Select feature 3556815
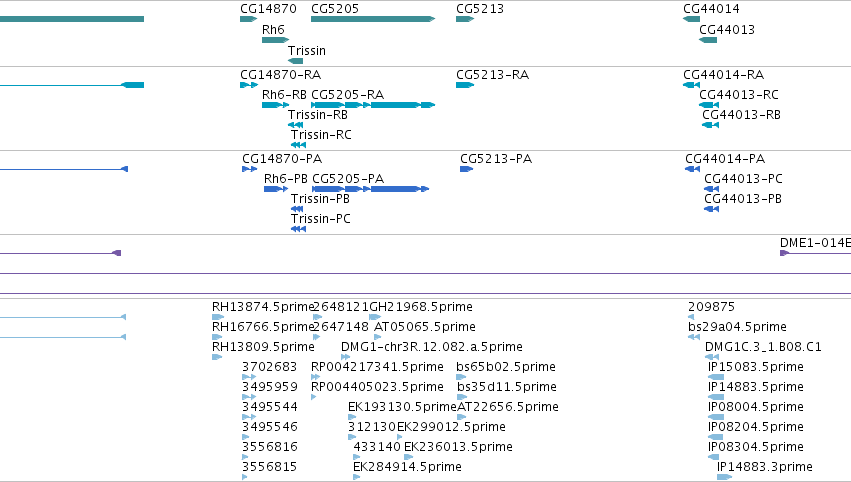 [x=270, y=468]
